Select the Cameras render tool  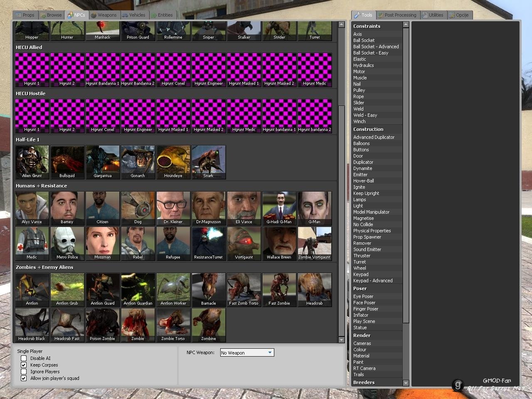(377, 343)
